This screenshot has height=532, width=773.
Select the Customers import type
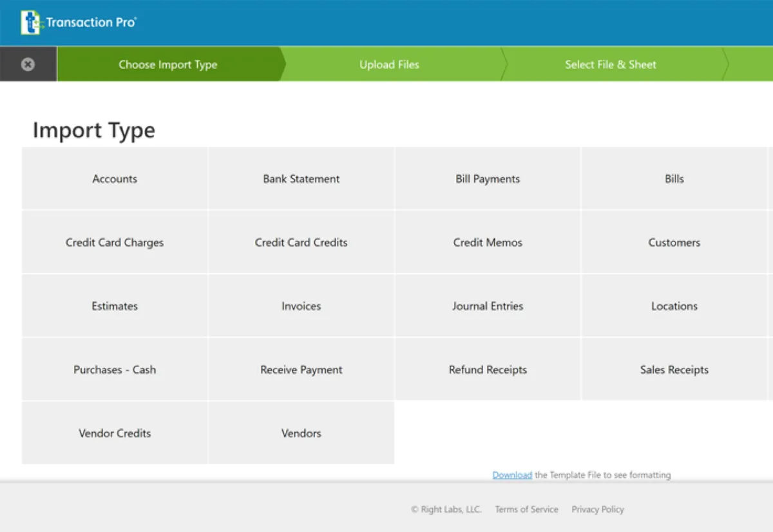[x=674, y=243]
